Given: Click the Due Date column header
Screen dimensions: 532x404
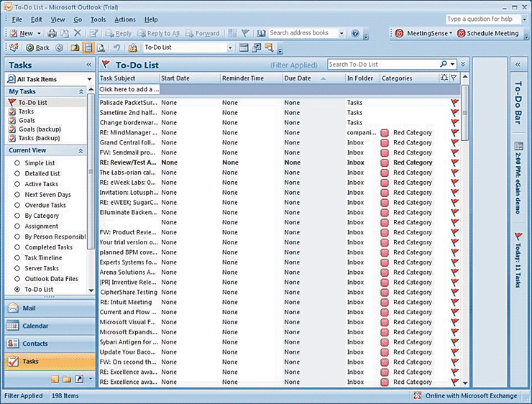Looking at the screenshot, I should tap(313, 78).
